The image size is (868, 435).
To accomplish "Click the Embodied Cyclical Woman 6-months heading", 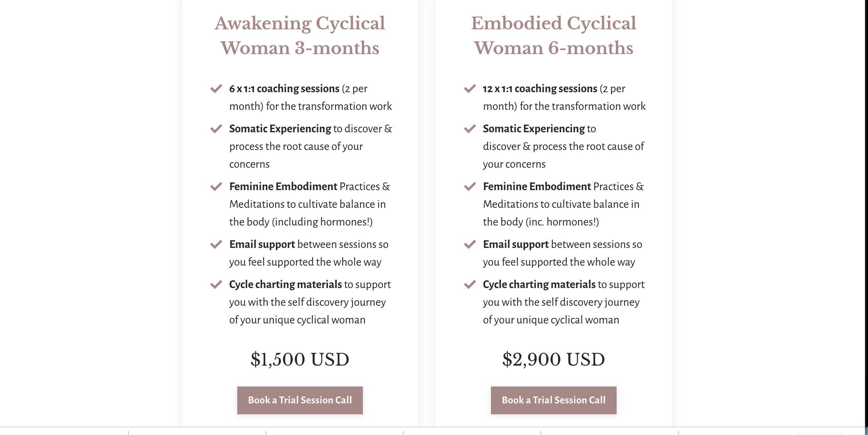I will 553,35.
